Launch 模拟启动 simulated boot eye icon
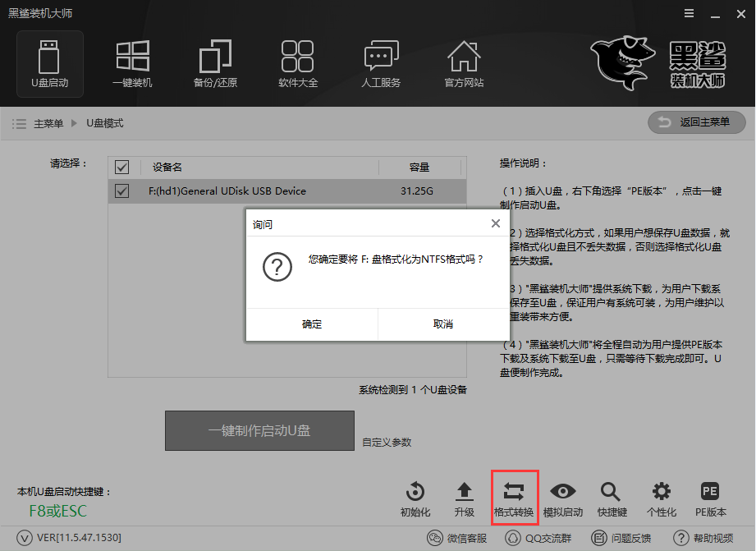This screenshot has width=756, height=551. coord(561,498)
